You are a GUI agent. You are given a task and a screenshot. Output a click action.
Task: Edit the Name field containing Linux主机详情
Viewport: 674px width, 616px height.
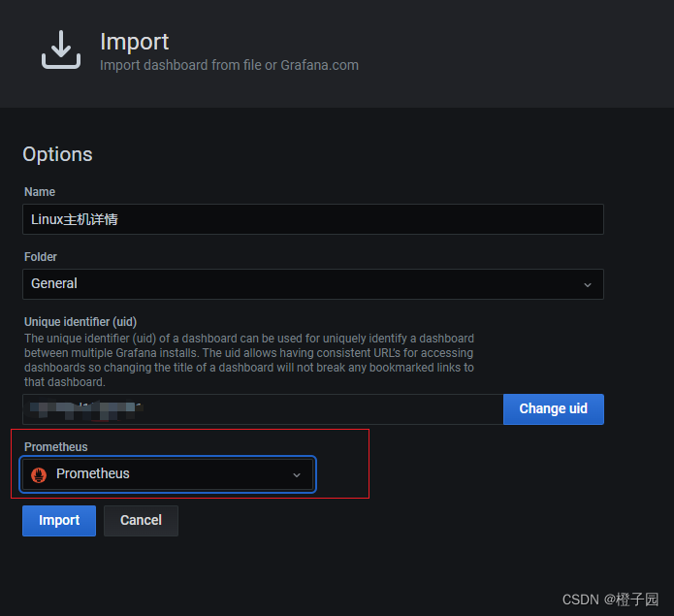coord(313,219)
